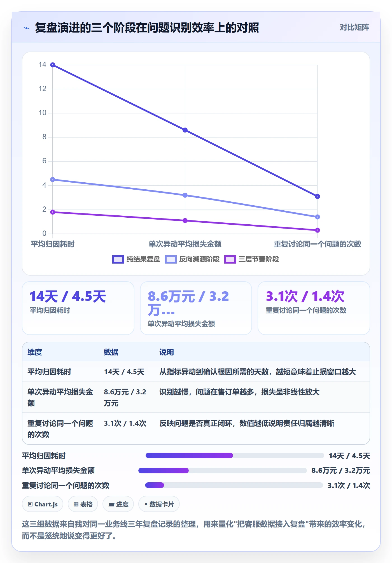The image size is (392, 563).
Task: Click the 单次异动平均损失金额 progress bar
Action: click(223, 471)
